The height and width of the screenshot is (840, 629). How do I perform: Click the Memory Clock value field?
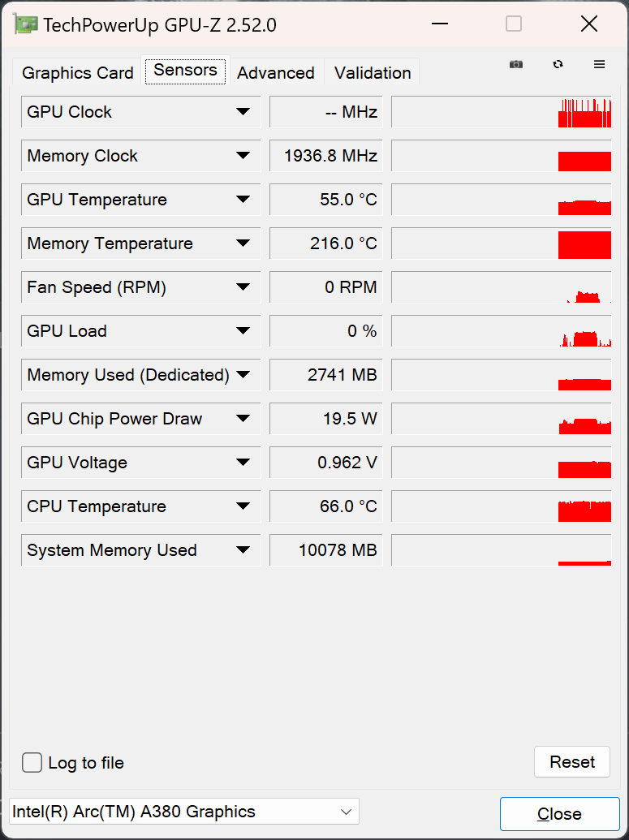pos(325,156)
